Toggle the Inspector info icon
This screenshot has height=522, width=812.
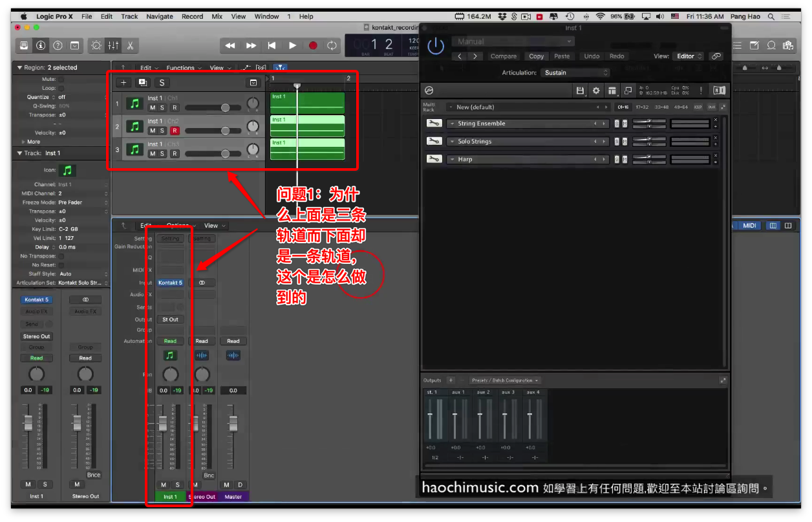tap(41, 45)
